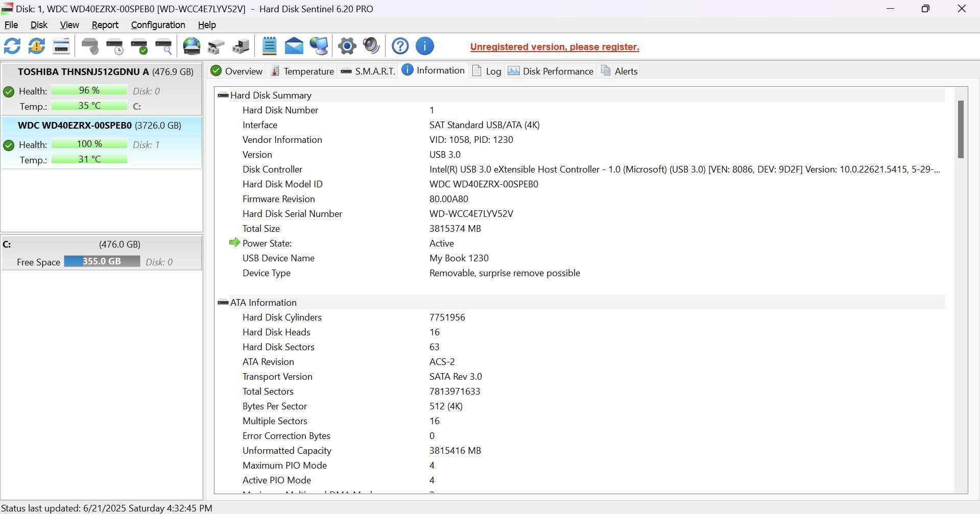
Task: Click the Total Sectors value '7813971633'
Action: pyautogui.click(x=455, y=391)
